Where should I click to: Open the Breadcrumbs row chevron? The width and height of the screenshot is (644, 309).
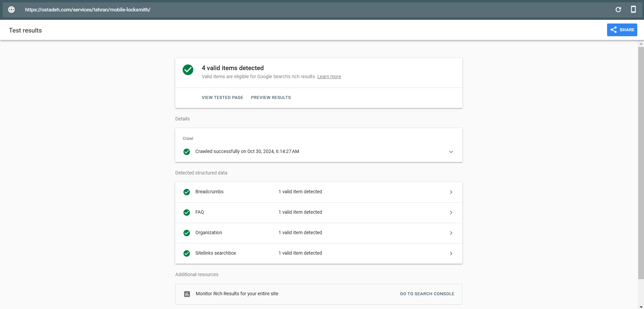(x=451, y=192)
